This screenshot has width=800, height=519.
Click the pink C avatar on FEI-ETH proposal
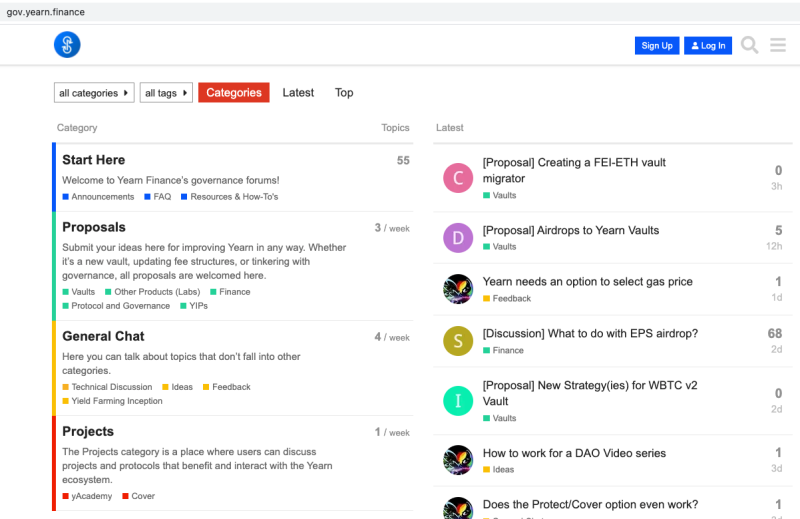tap(458, 178)
